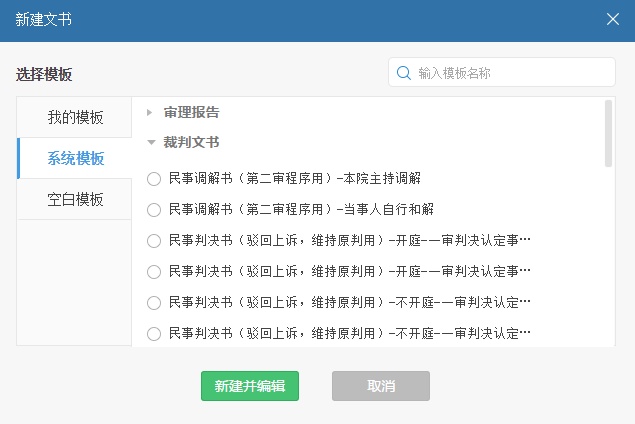Switch to 系统模板 tab

pos(75,158)
